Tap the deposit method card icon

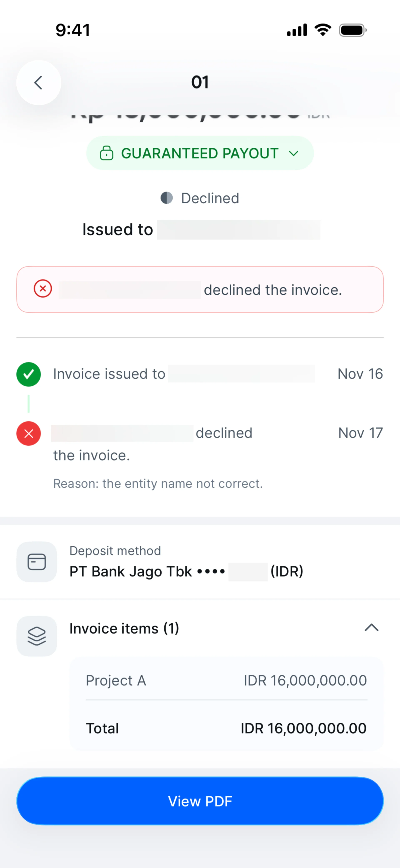[37, 562]
